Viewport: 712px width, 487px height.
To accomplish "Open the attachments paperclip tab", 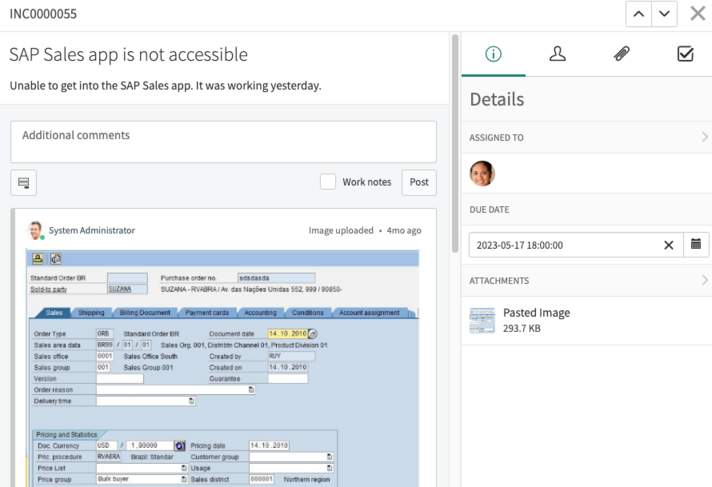I will click(x=621, y=54).
